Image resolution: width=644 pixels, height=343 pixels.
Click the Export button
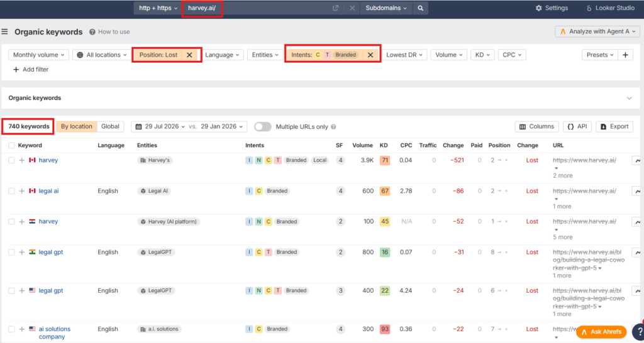(x=614, y=126)
